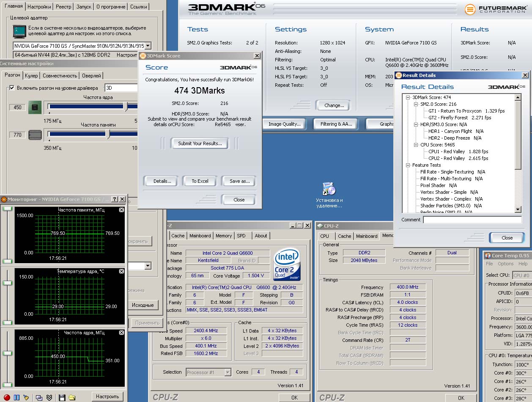532x402 pixels.
Task: Open Image Quality... settings in 3DMark06
Action: coord(285,124)
